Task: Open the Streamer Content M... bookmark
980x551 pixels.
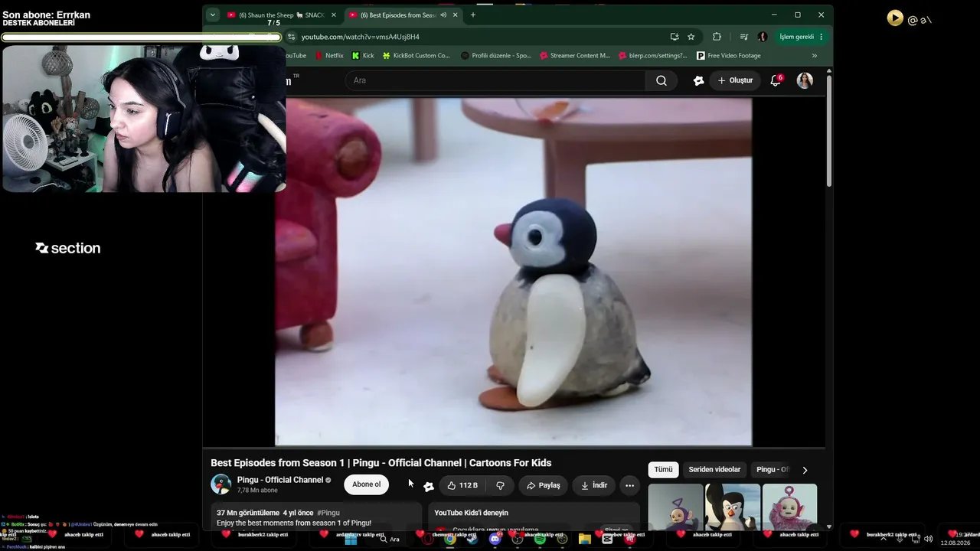Action: coord(575,55)
